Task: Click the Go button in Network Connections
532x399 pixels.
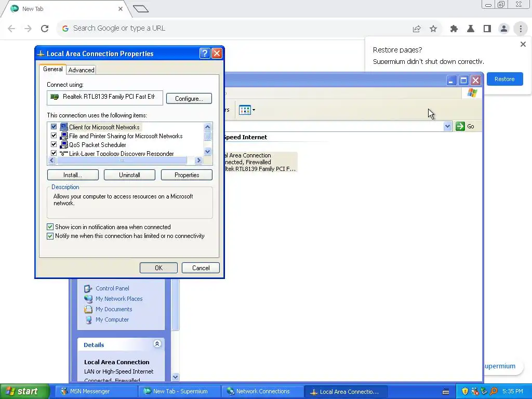Action: click(465, 126)
